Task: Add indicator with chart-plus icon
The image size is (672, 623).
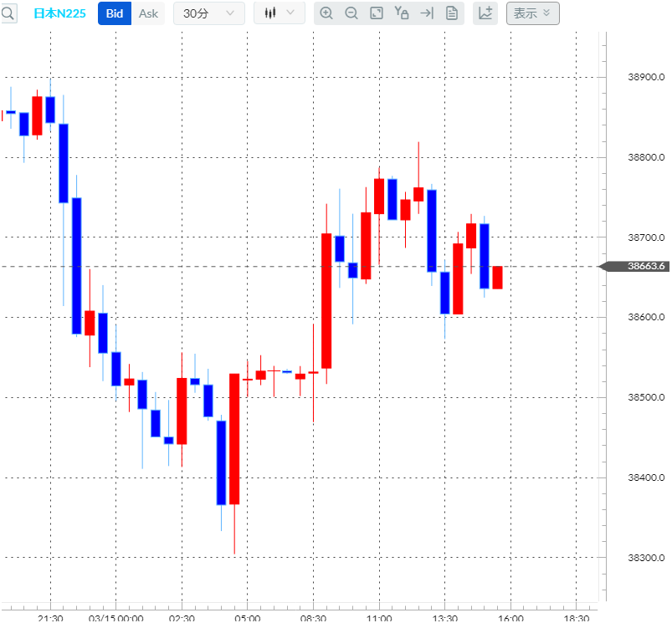Action: 485,13
